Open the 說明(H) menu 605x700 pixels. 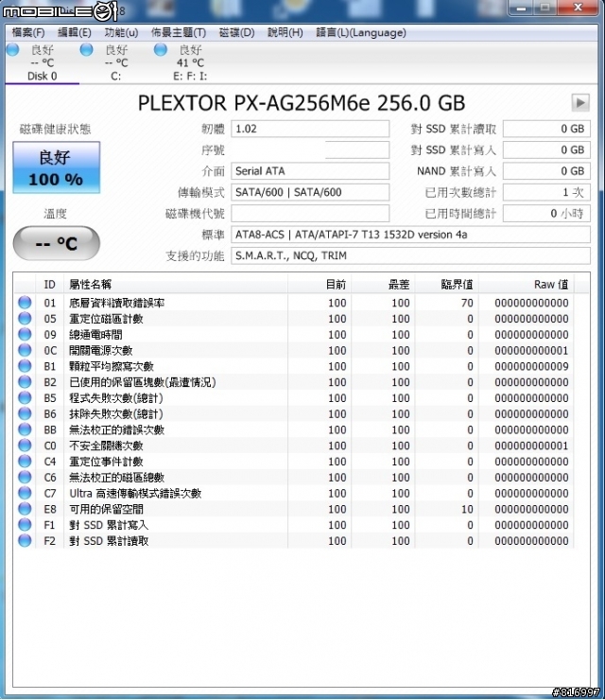click(285, 32)
